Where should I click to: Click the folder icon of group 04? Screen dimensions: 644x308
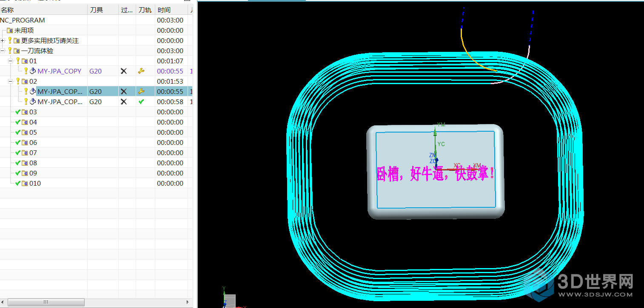point(25,122)
